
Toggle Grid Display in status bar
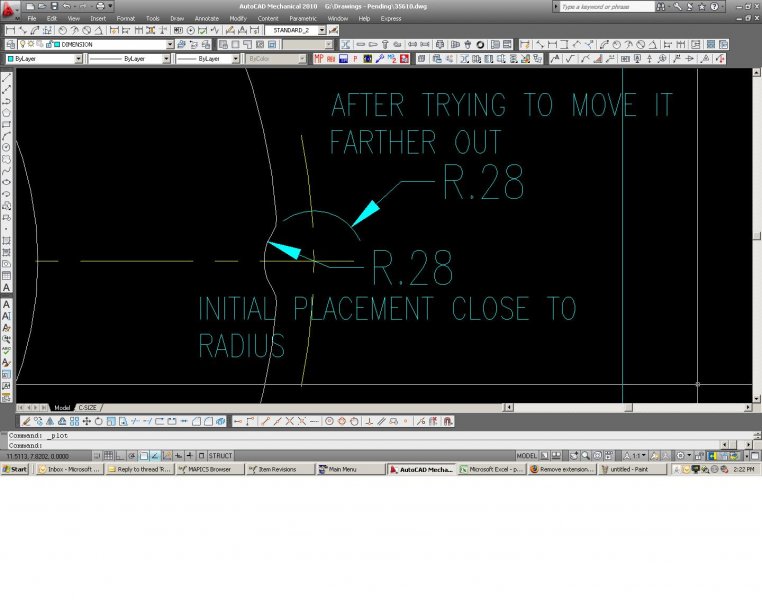point(108,456)
